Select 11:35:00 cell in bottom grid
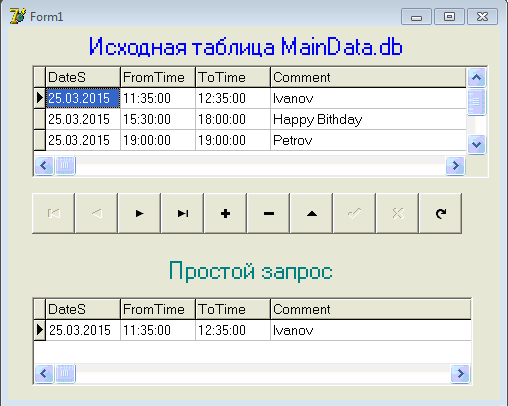This screenshot has width=508, height=406. coord(158,330)
